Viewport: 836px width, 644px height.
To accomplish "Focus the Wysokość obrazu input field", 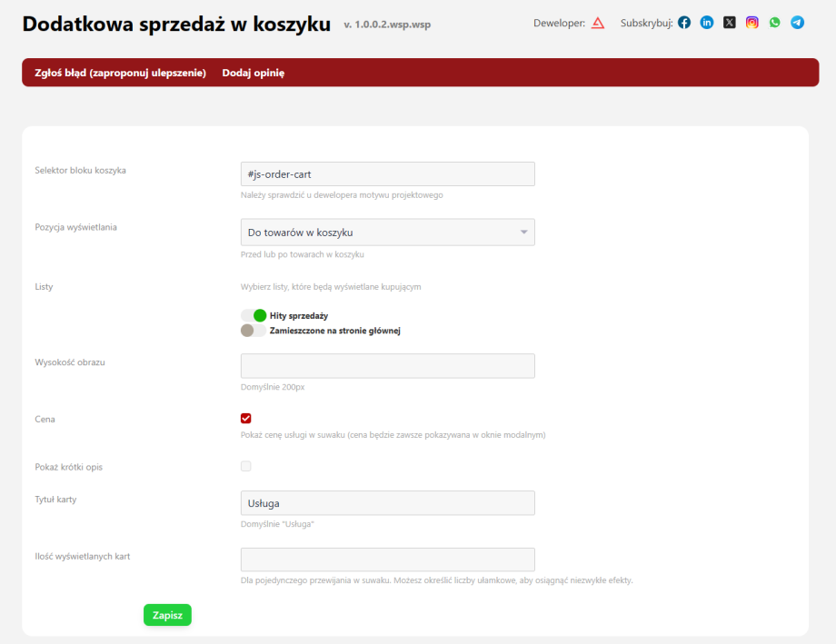I will 387,366.
